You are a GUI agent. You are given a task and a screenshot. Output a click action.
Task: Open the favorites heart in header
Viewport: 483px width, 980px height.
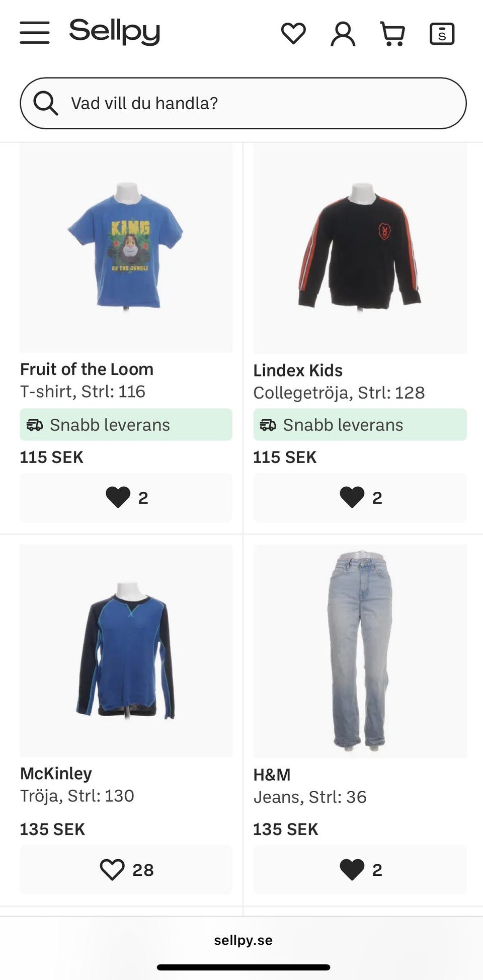tap(293, 33)
